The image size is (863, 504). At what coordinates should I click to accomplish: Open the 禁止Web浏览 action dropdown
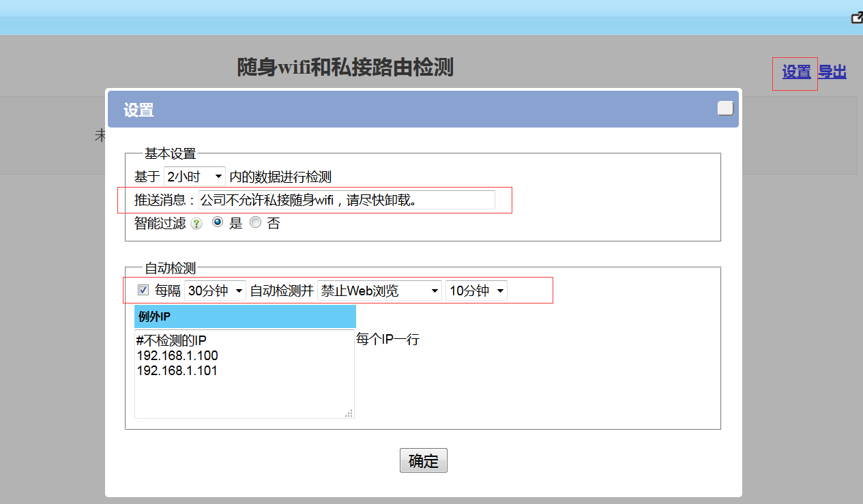coord(379,291)
